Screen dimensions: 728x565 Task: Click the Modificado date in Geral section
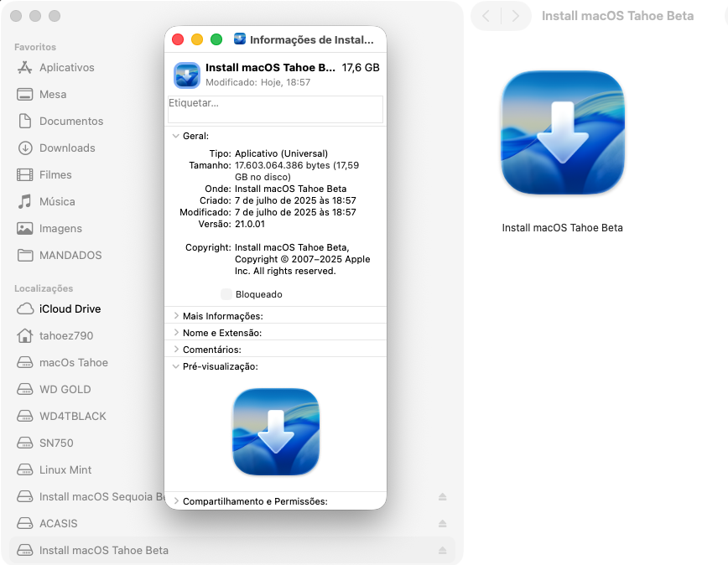pyautogui.click(x=295, y=212)
